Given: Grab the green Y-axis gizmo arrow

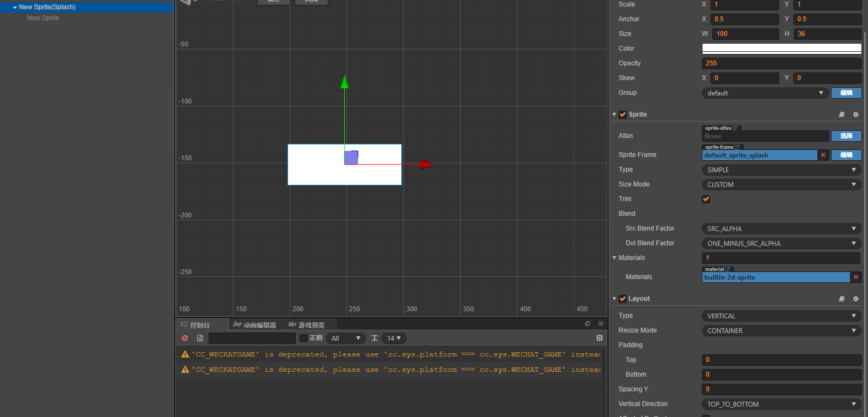Looking at the screenshot, I should (x=344, y=82).
